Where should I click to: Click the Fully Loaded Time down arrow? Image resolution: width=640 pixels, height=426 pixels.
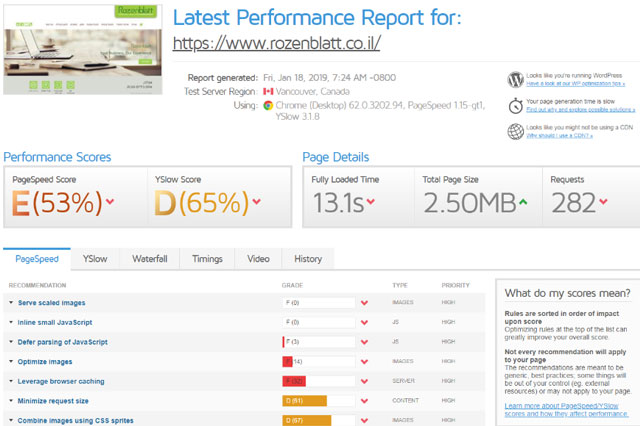[371, 201]
